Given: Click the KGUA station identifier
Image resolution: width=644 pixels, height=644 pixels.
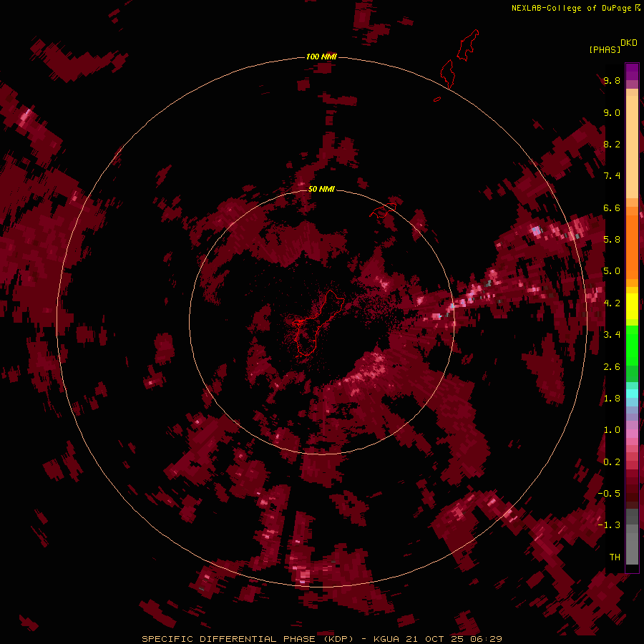Looking at the screenshot, I should (x=387, y=639).
